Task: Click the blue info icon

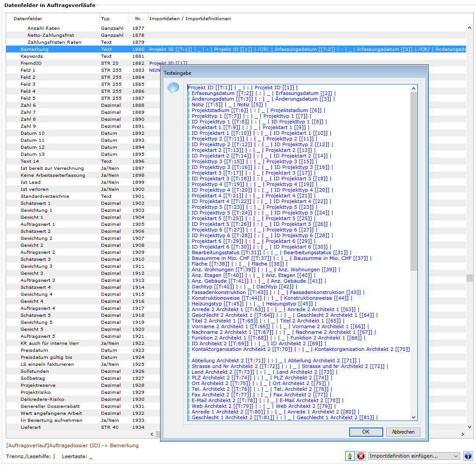Action: click(468, 456)
